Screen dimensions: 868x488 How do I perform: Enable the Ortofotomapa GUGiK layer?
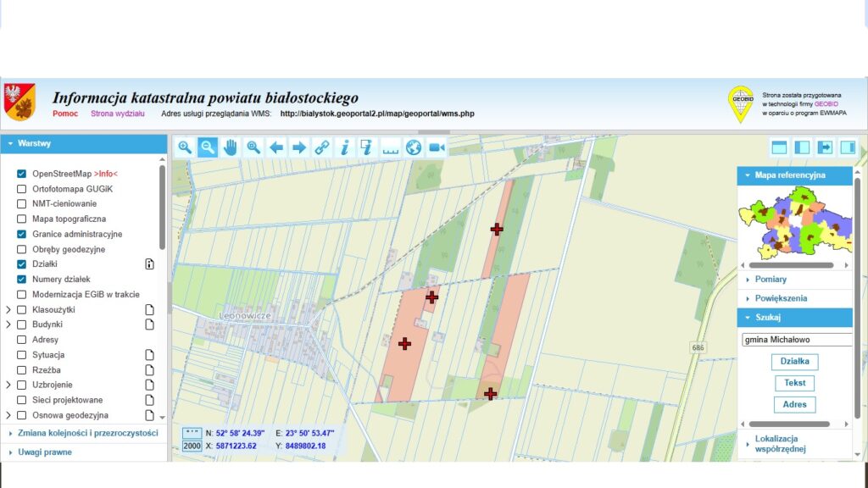(x=22, y=189)
